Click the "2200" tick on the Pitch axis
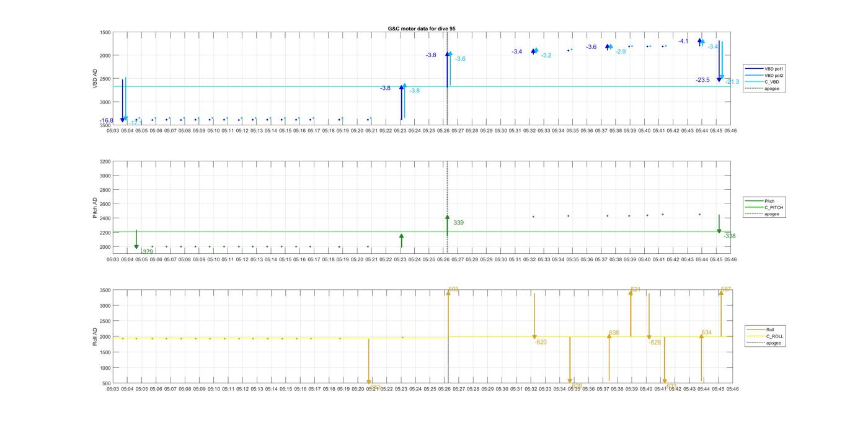Image resolution: width=868 pixels, height=430 pixels. coord(105,233)
